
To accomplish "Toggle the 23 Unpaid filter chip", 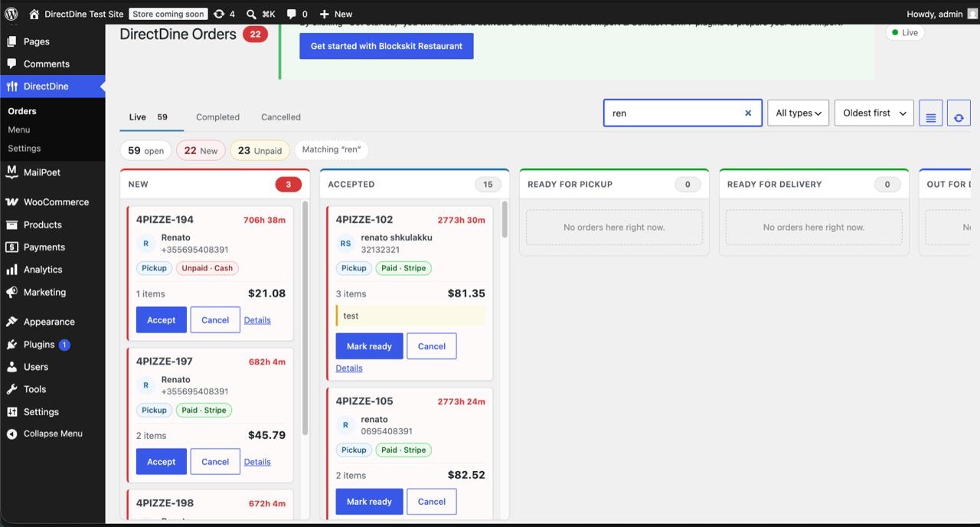I will tap(260, 150).
